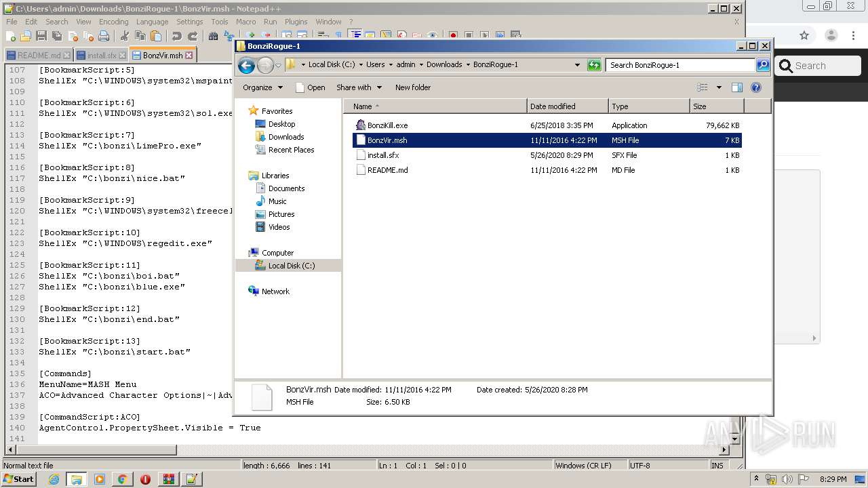The width and height of the screenshot is (868, 488).
Task: Click the Date modified column header
Action: [567, 106]
